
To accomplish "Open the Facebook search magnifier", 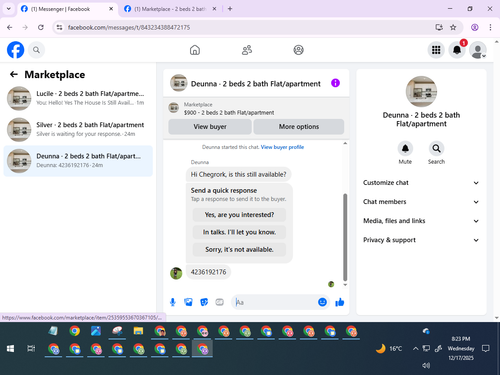I will 36,50.
